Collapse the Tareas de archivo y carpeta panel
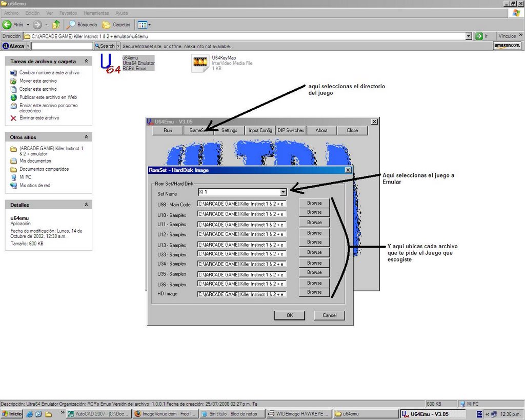The height and width of the screenshot is (420, 525). pos(86,61)
